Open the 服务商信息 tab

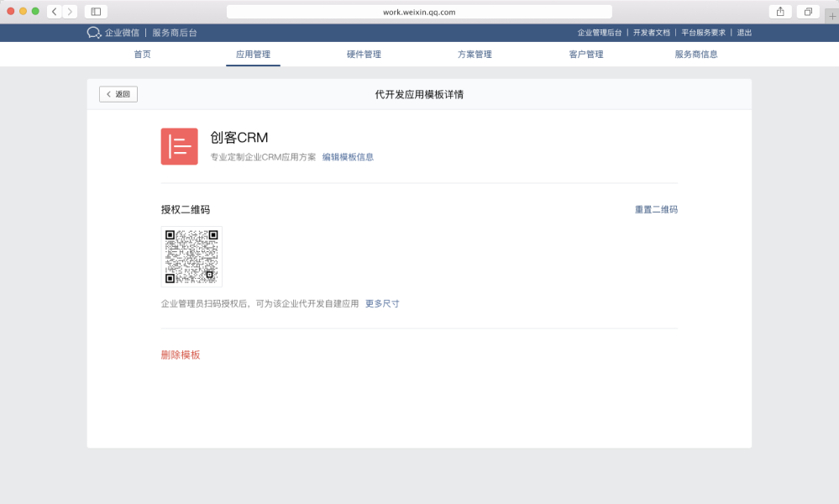pos(696,54)
